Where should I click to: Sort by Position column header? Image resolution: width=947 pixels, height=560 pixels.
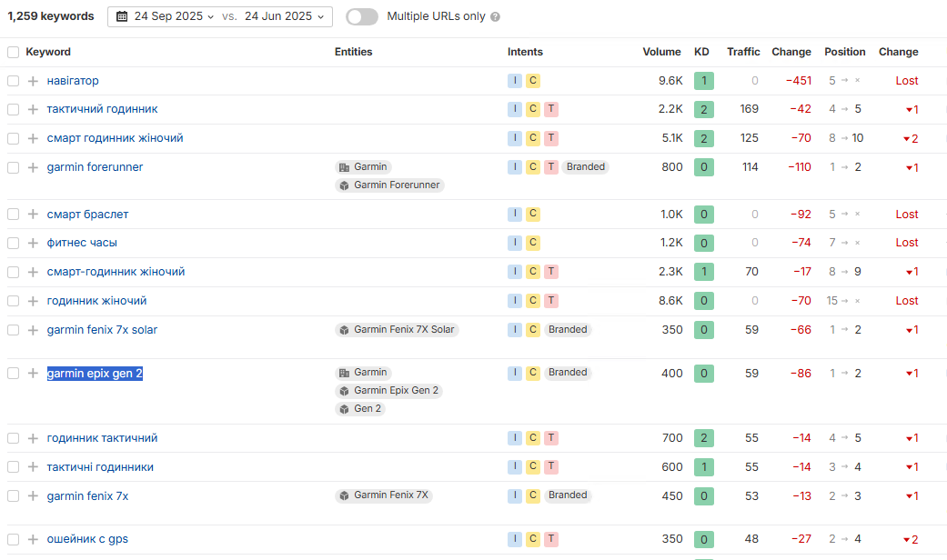click(844, 52)
